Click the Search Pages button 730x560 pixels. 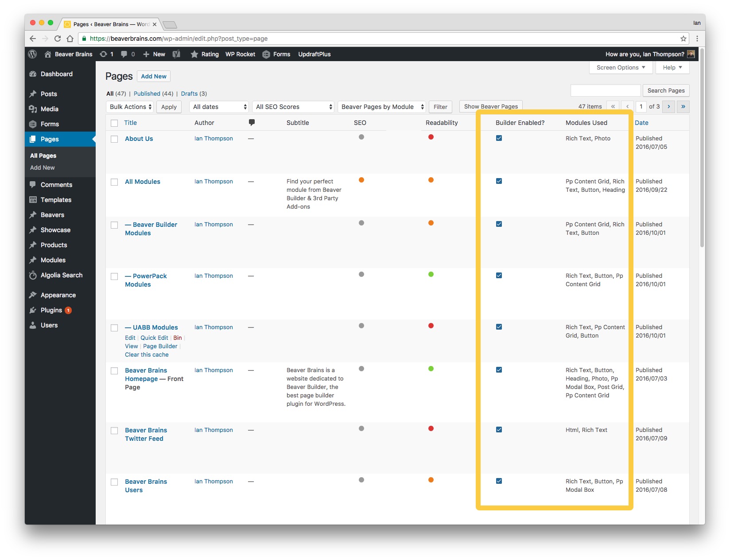[666, 90]
